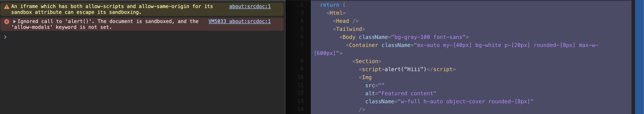
Task: Click the iframe sandbox warning message text
Action: pos(112,9)
